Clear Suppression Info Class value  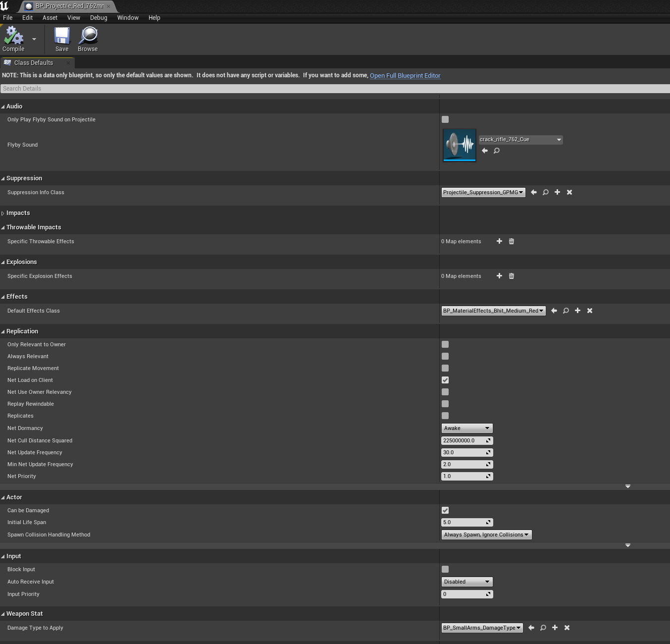(569, 192)
